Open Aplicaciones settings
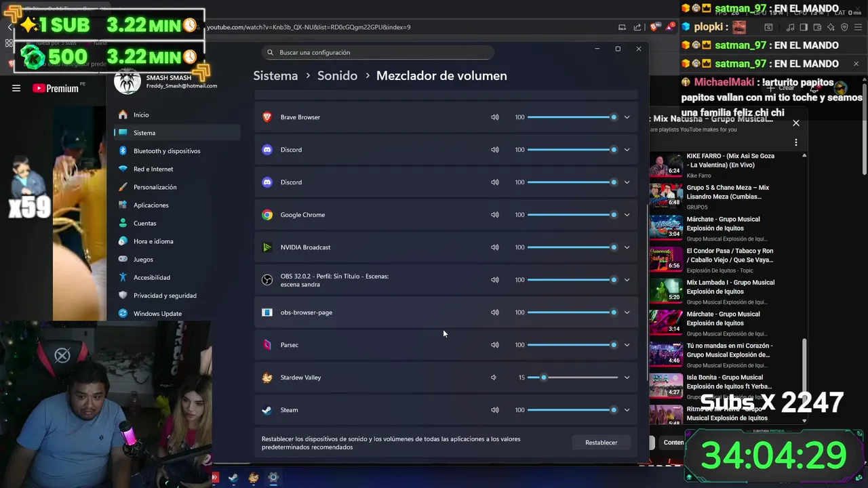868x488 pixels. click(177, 205)
